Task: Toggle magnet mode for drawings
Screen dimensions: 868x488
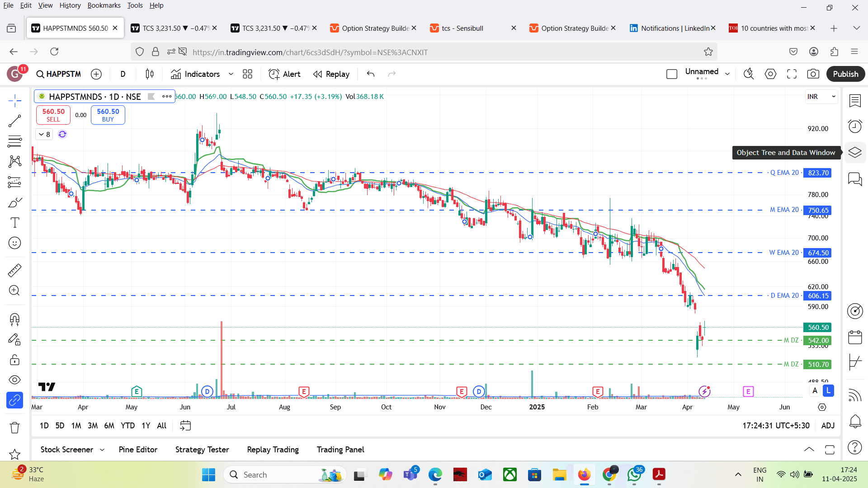Action: pyautogui.click(x=14, y=319)
